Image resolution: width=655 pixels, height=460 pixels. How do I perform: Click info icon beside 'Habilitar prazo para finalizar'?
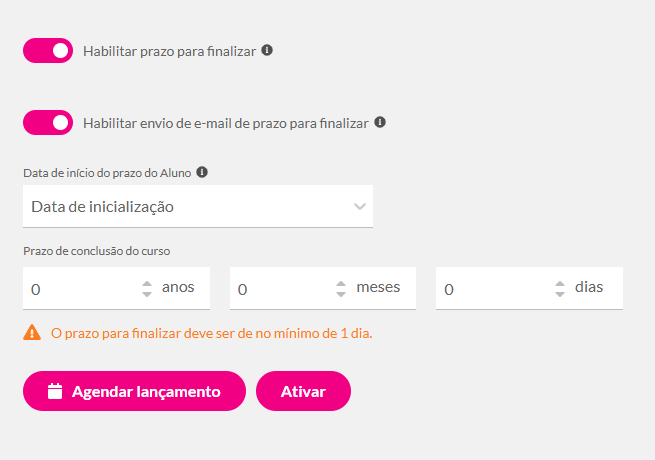(x=267, y=49)
